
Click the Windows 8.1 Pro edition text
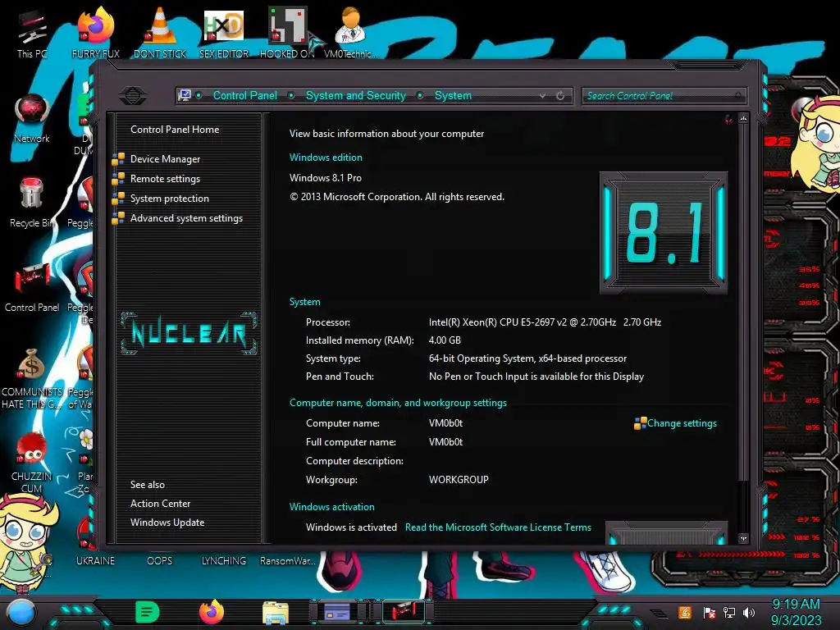[326, 177]
